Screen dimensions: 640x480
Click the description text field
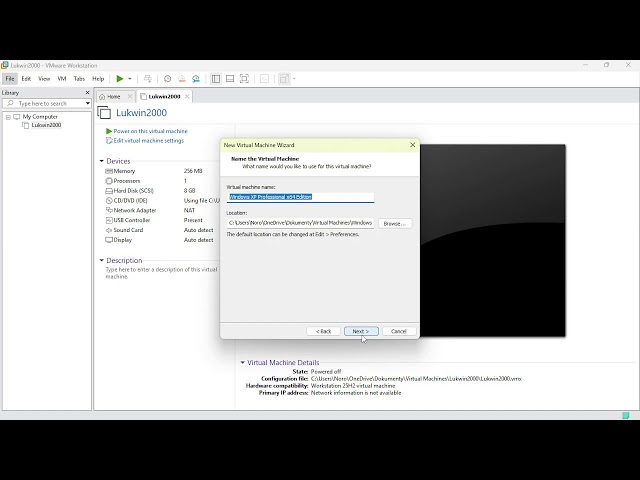(x=161, y=273)
